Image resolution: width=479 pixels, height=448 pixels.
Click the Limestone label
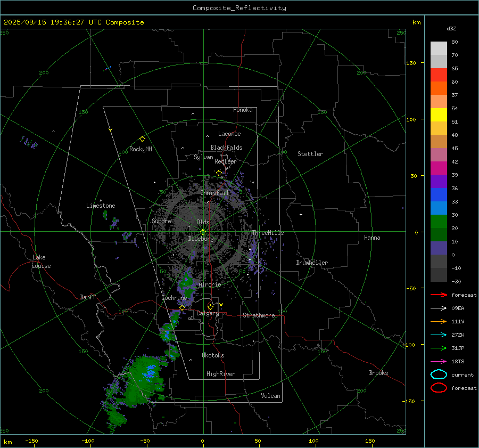click(x=101, y=206)
